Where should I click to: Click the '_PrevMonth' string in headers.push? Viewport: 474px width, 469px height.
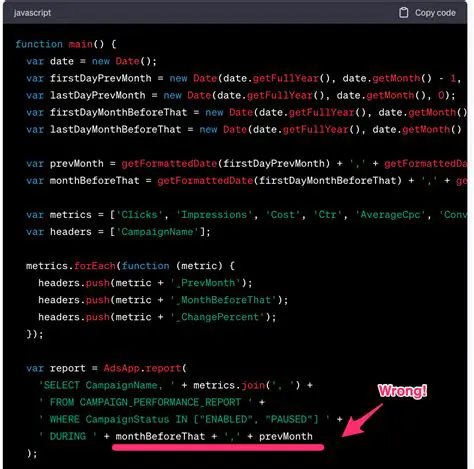point(205,283)
